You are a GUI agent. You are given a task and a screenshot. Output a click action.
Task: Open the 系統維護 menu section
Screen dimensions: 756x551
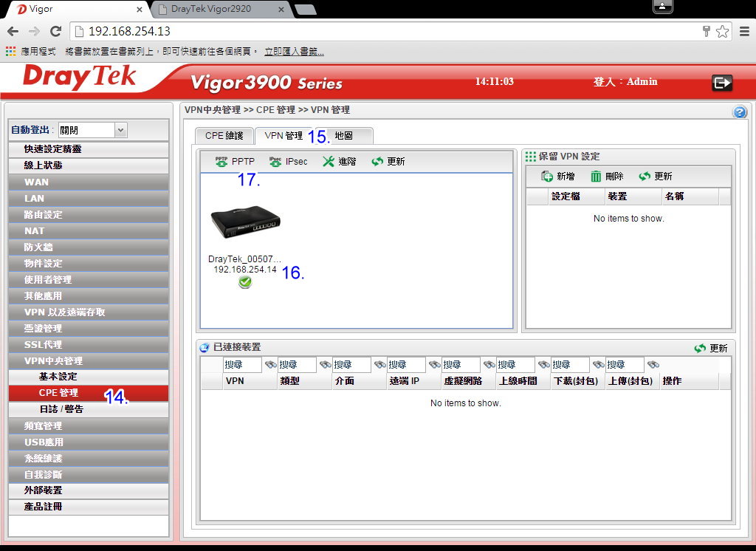pyautogui.click(x=89, y=459)
